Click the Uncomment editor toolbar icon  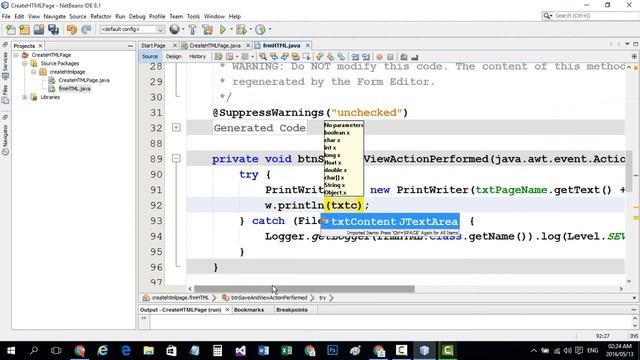click(415, 57)
